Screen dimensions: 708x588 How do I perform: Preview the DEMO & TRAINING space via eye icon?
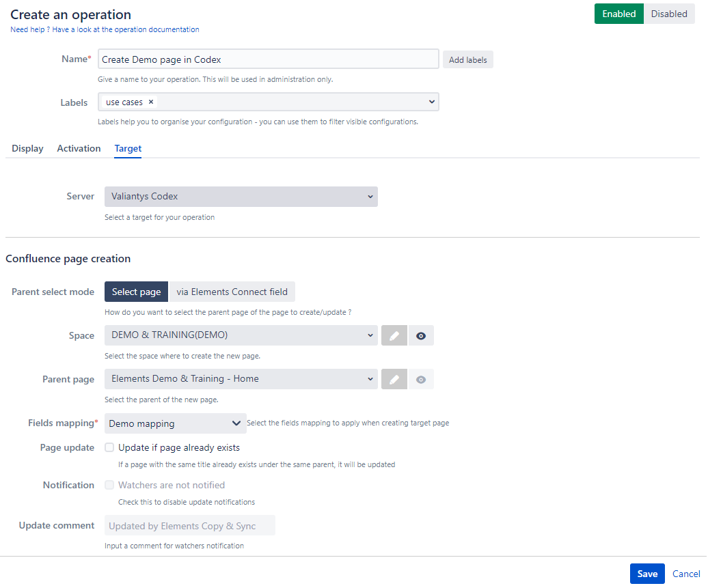[x=421, y=335]
